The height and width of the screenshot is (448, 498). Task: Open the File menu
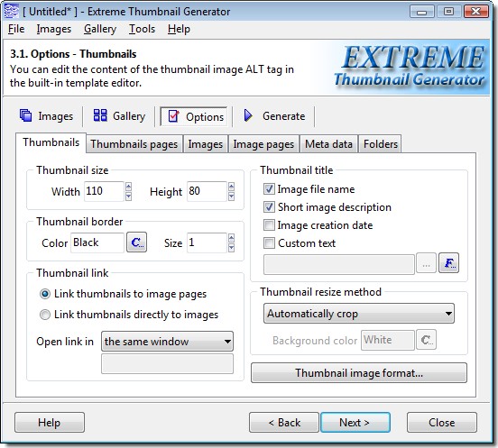point(16,29)
